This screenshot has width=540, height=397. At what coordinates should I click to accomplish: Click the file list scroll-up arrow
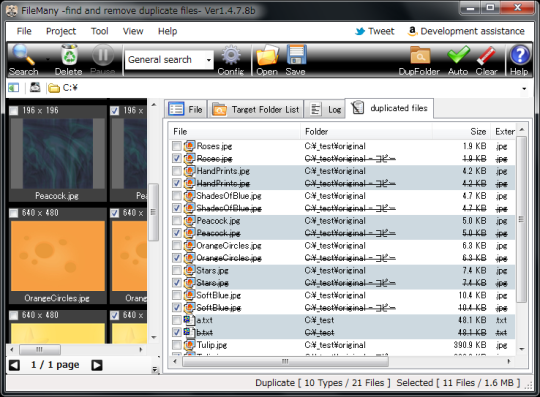[522, 130]
